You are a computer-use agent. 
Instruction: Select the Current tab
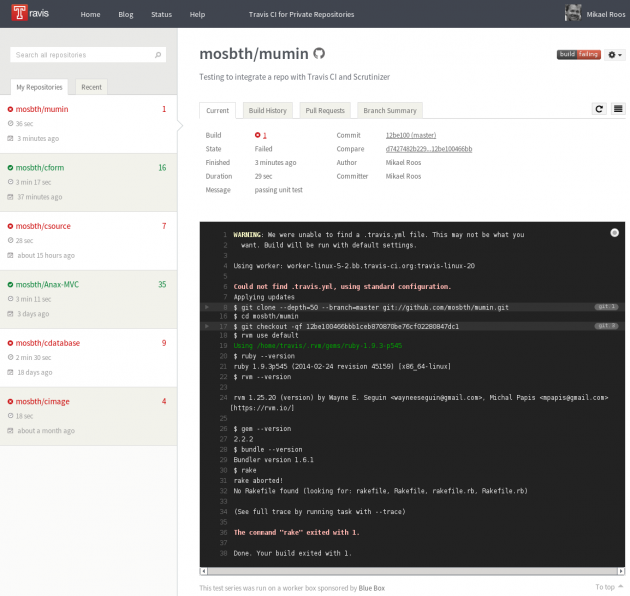217,111
